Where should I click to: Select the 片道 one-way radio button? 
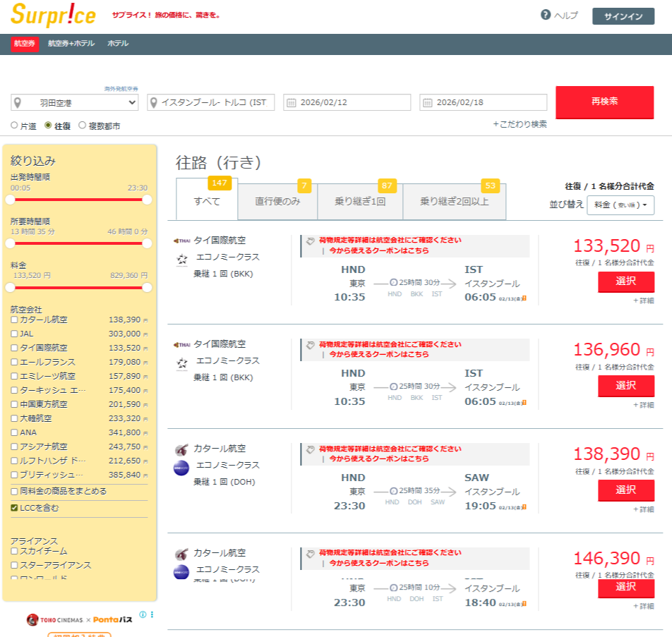pos(14,125)
